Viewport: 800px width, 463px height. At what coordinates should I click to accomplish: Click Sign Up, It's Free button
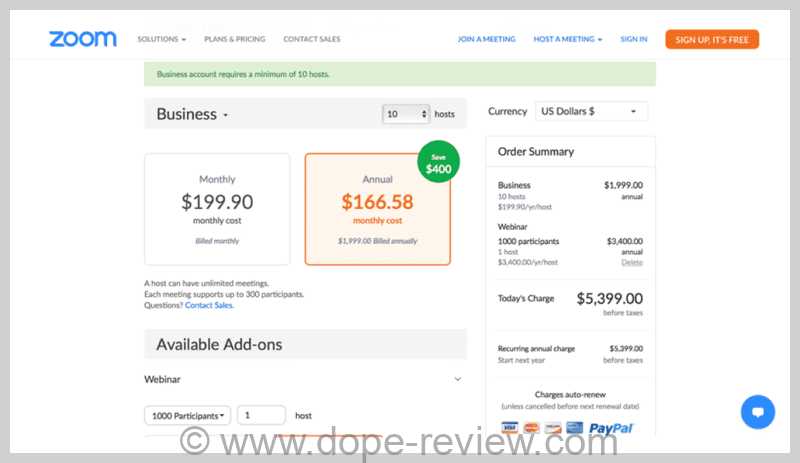pos(711,39)
